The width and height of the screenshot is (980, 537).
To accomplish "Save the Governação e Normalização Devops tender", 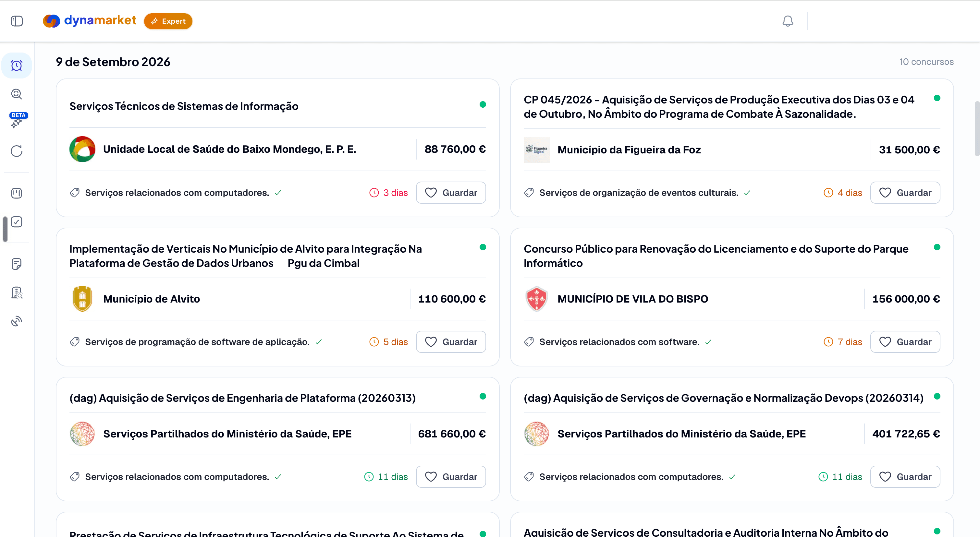I will (905, 477).
